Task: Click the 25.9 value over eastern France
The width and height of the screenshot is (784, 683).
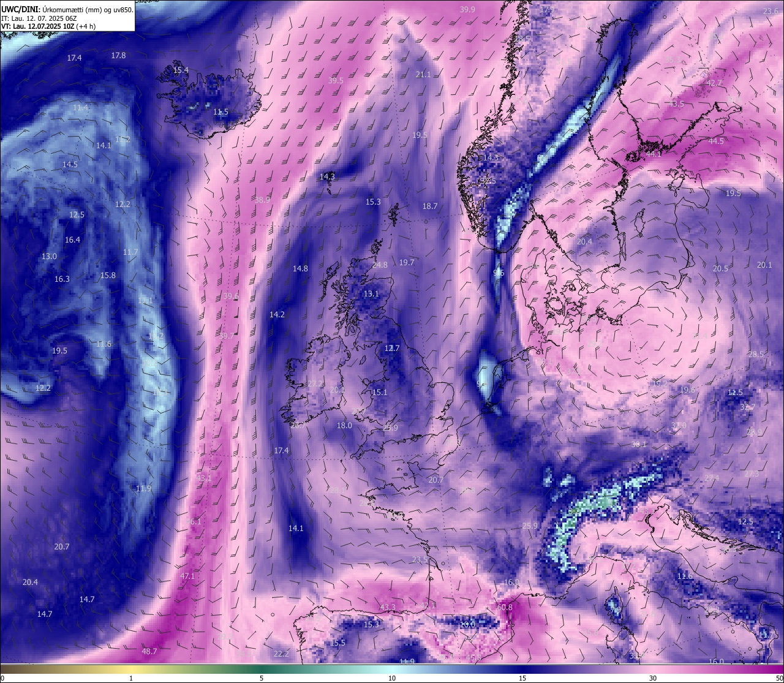Action: 530,526
